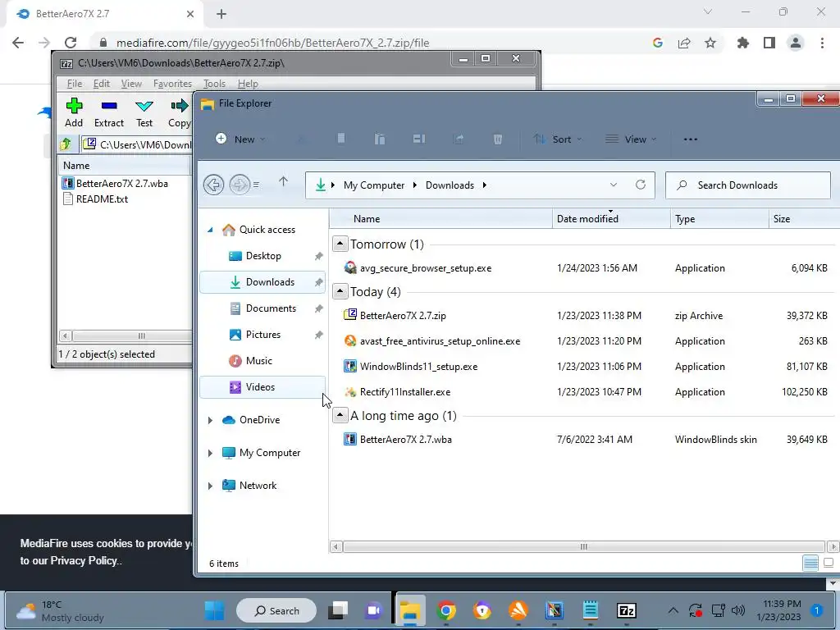This screenshot has width=840, height=630.
Task: Click the Rename icon in Explorer toolbar
Action: pyautogui.click(x=419, y=139)
